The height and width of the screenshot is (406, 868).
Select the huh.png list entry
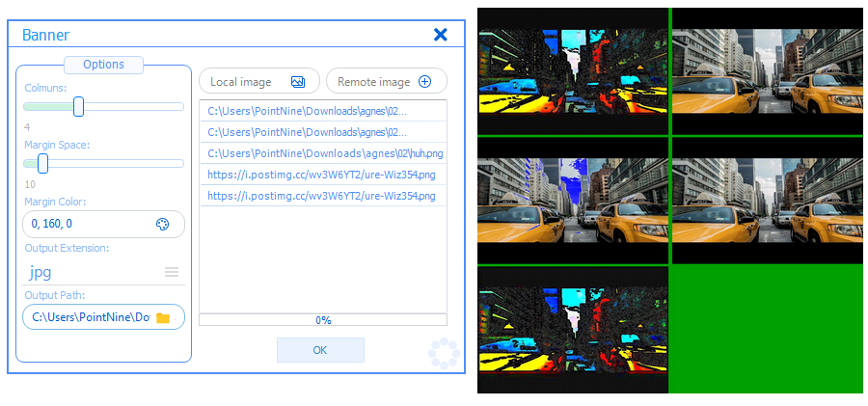(323, 153)
